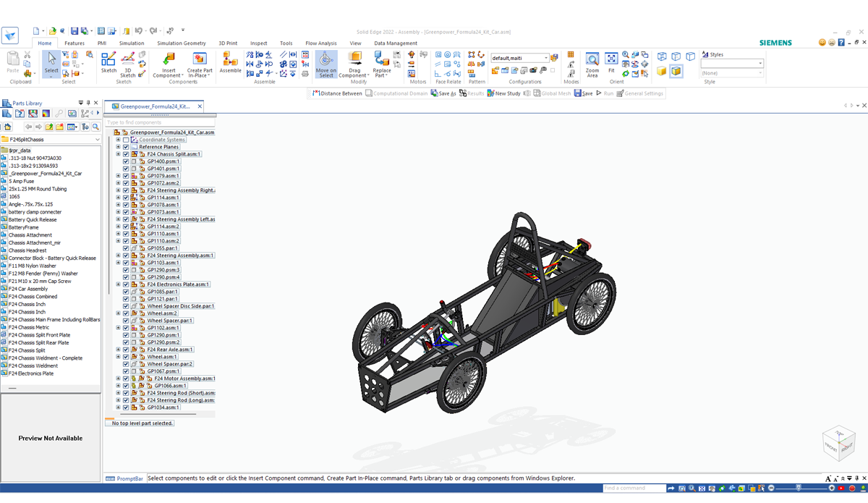Image resolution: width=868 pixels, height=503 pixels.
Task: Click the Cut scissors icon in Clipboard
Action: (x=27, y=55)
